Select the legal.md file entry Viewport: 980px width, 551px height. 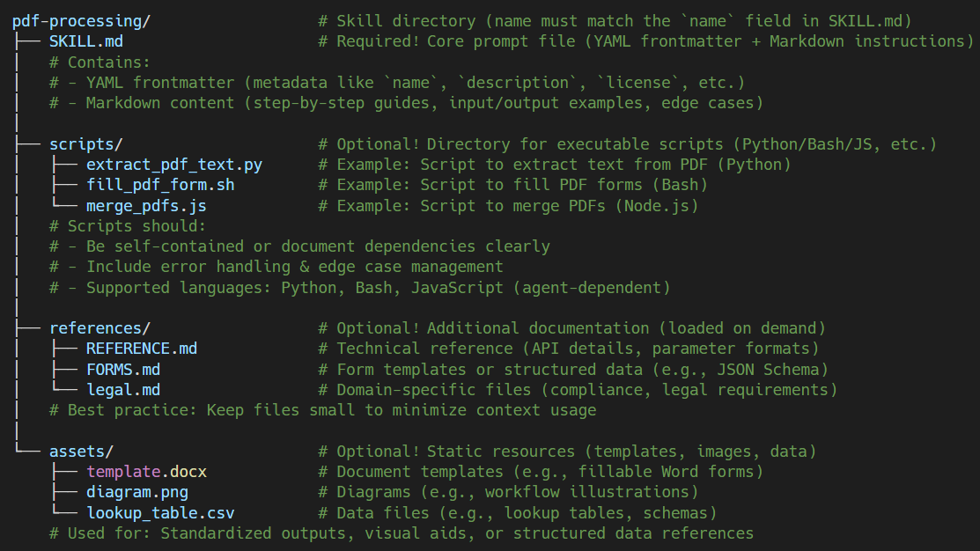click(x=123, y=390)
